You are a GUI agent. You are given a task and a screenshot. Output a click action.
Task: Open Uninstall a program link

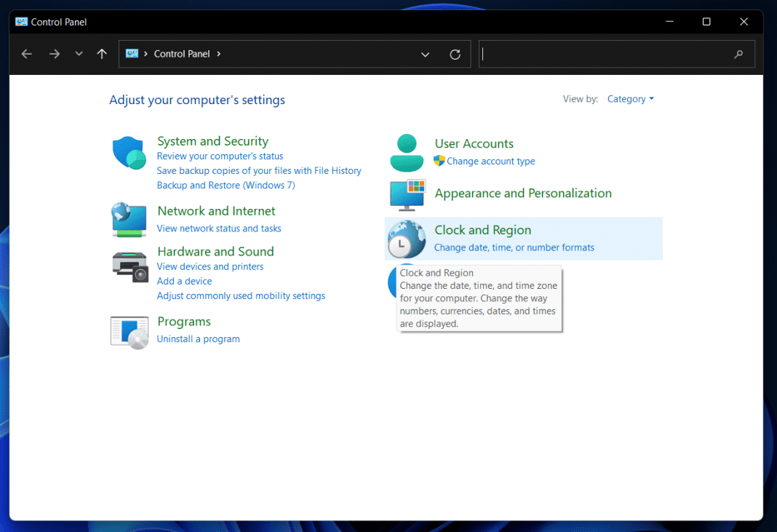(x=198, y=338)
